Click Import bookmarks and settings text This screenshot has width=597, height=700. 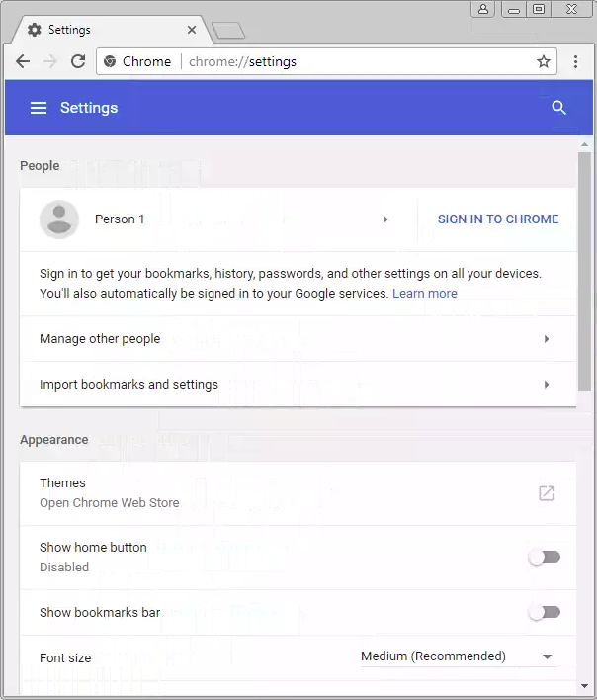click(x=128, y=385)
